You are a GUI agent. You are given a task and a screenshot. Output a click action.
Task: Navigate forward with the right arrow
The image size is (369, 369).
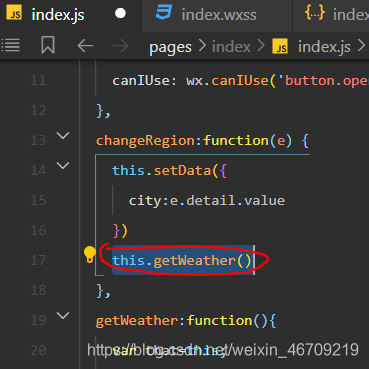click(121, 46)
